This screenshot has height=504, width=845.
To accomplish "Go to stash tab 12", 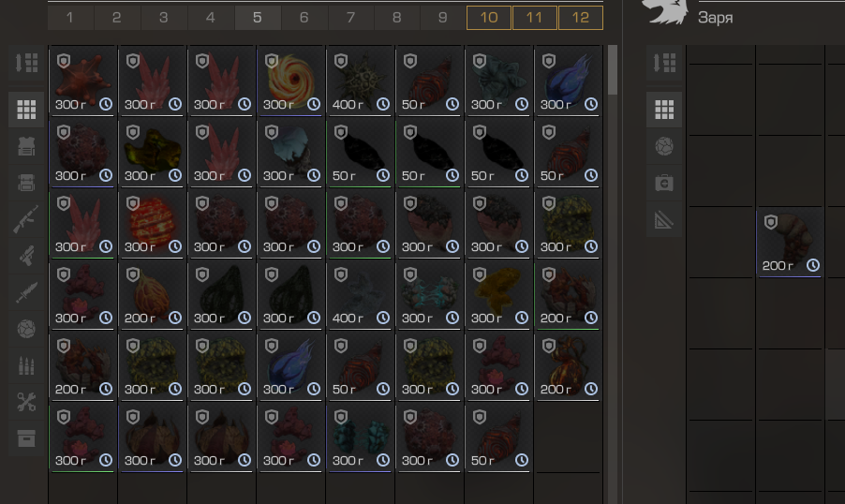I will click(x=581, y=18).
